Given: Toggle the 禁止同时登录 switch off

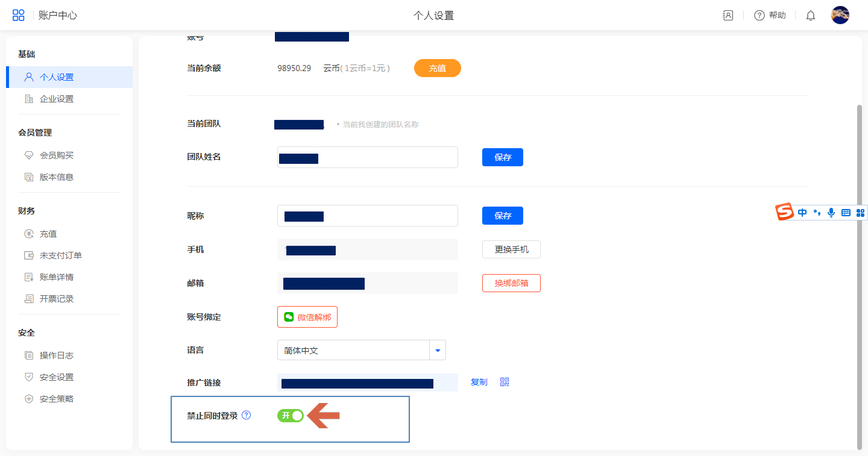Looking at the screenshot, I should (291, 415).
